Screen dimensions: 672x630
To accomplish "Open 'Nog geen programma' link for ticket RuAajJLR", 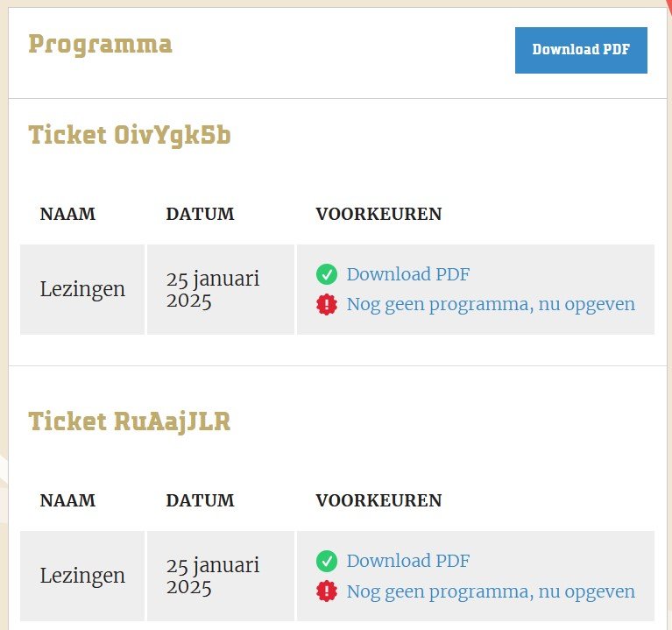I will 491,591.
